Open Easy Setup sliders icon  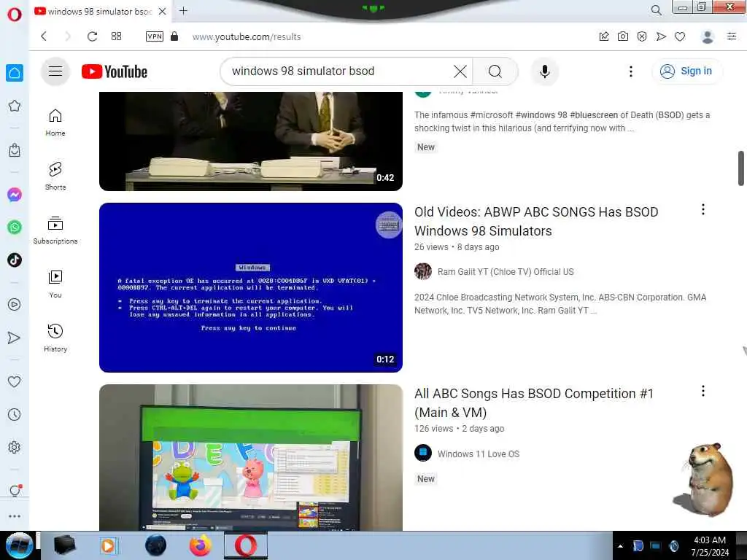tap(732, 36)
